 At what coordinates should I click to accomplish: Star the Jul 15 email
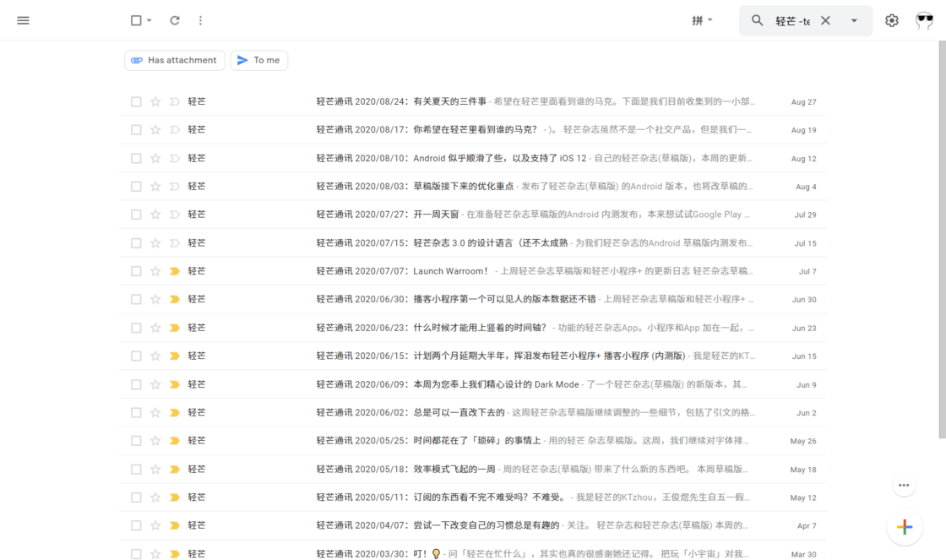155,242
